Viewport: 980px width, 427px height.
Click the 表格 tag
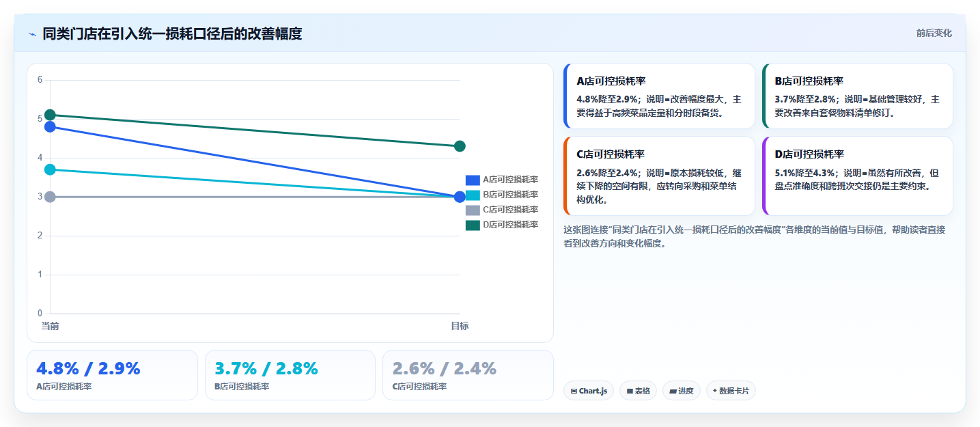pyautogui.click(x=639, y=391)
